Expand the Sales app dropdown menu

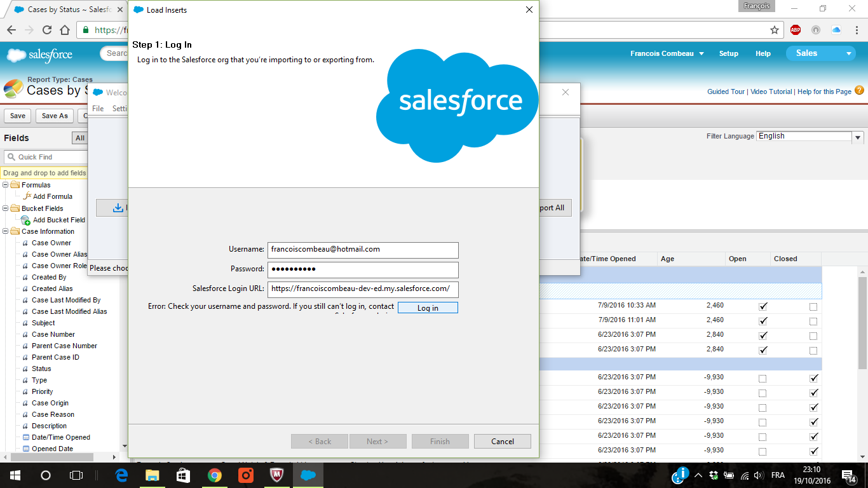point(849,54)
